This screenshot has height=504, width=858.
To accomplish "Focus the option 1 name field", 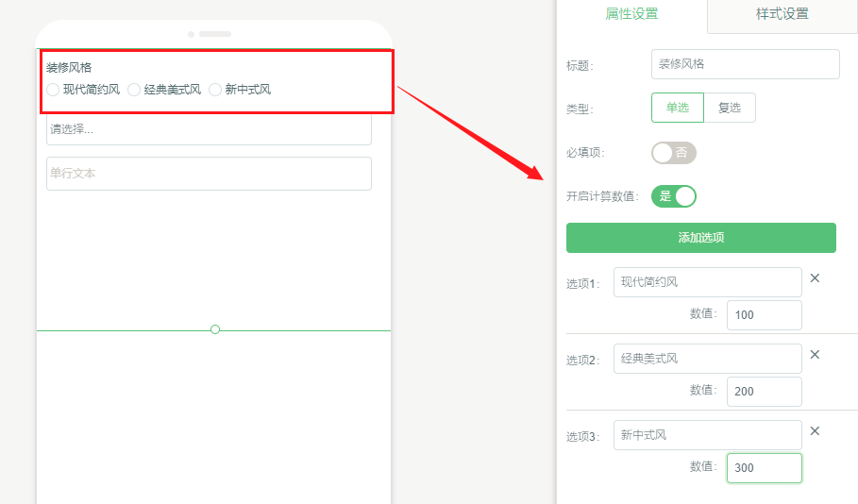I will (707, 282).
